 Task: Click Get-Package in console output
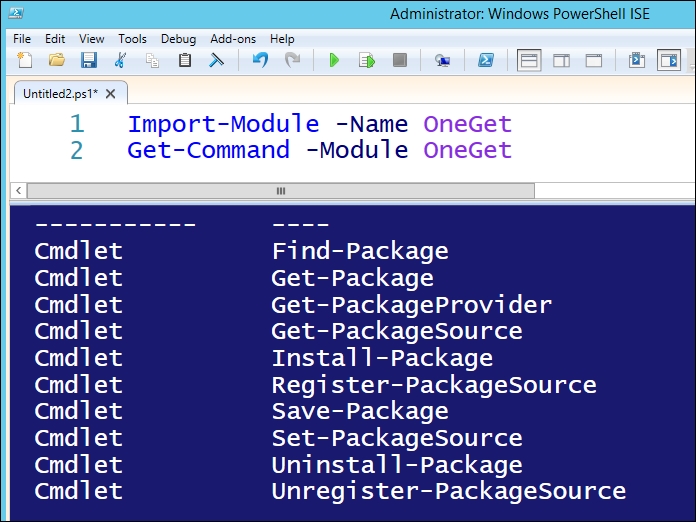352,278
